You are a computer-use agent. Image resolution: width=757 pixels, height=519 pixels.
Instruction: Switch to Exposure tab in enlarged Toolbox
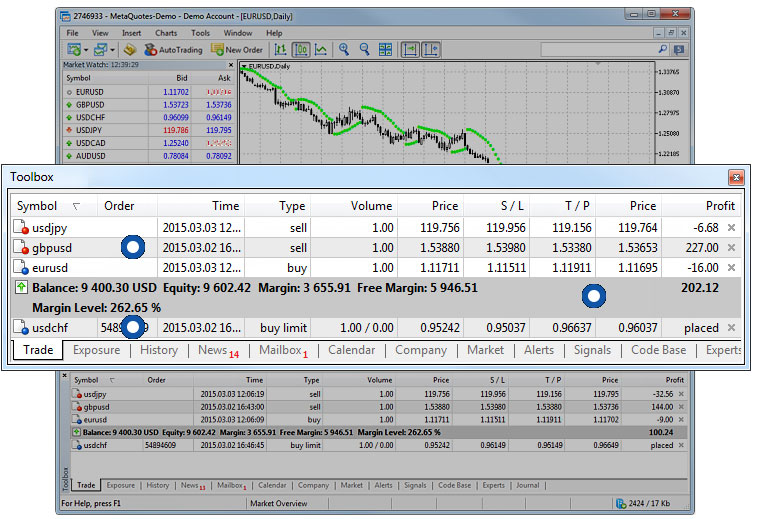[x=97, y=350]
